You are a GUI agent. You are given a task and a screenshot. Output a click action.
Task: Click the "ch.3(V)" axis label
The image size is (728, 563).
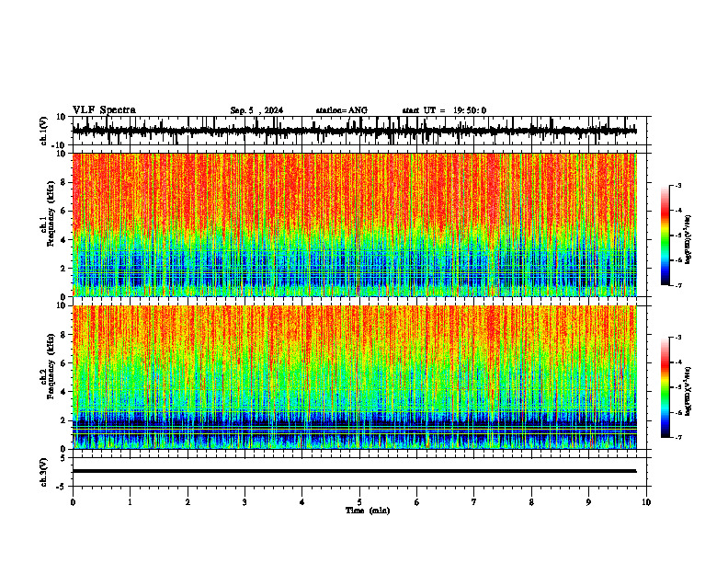(x=44, y=473)
